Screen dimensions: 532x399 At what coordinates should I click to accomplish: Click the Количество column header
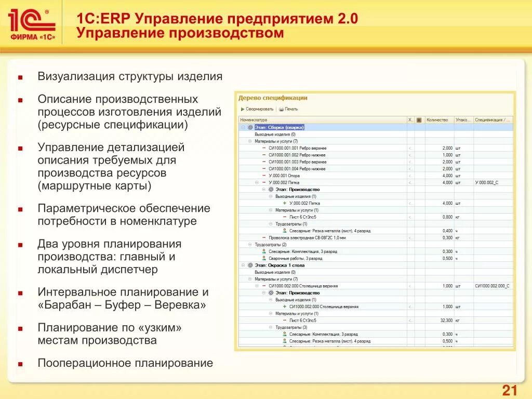pos(440,120)
